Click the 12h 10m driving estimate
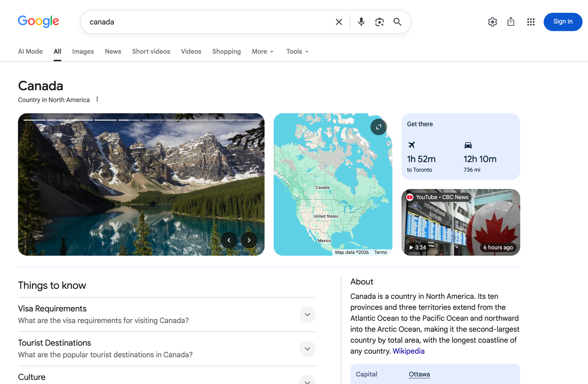The image size is (588, 384). (x=480, y=159)
